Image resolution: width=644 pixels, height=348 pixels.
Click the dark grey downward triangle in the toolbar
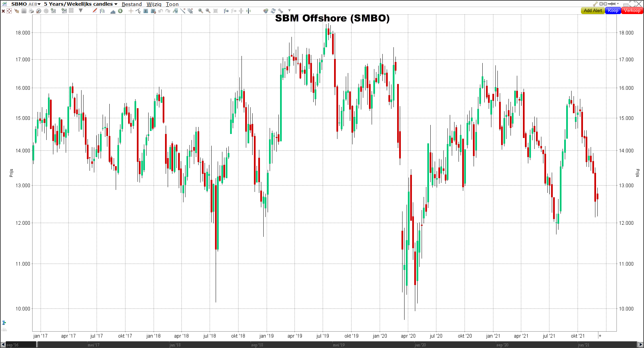[80, 10]
